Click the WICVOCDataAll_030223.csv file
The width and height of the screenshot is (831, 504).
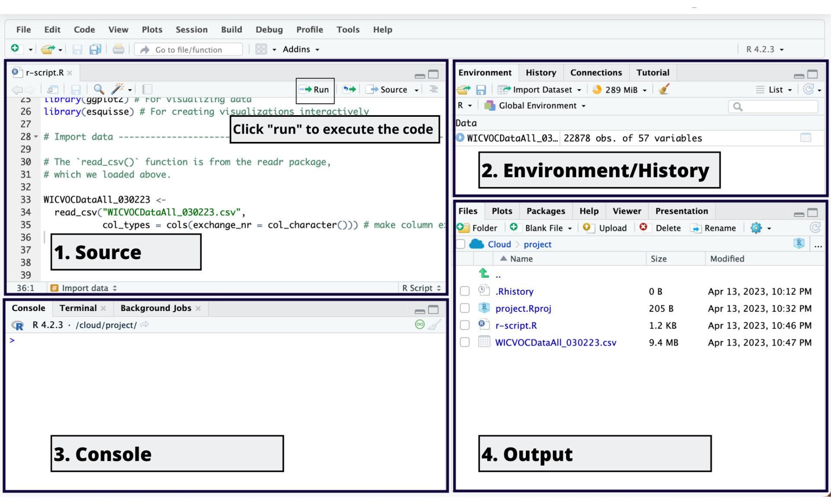pos(556,342)
